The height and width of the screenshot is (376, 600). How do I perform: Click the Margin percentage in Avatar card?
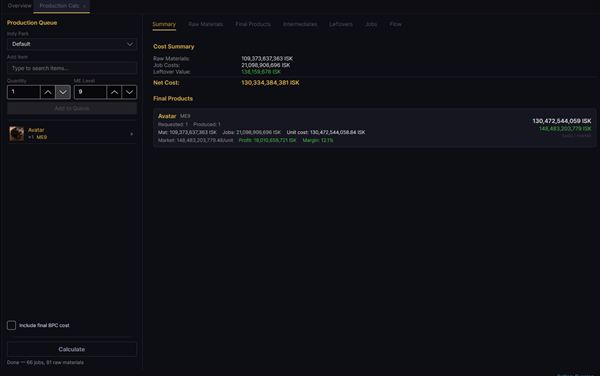click(x=318, y=140)
